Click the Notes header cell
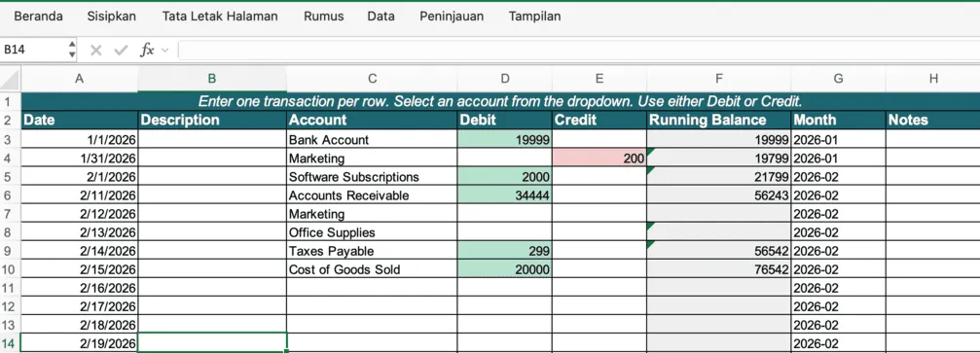Screen dimensions: 980x353 point(933,120)
